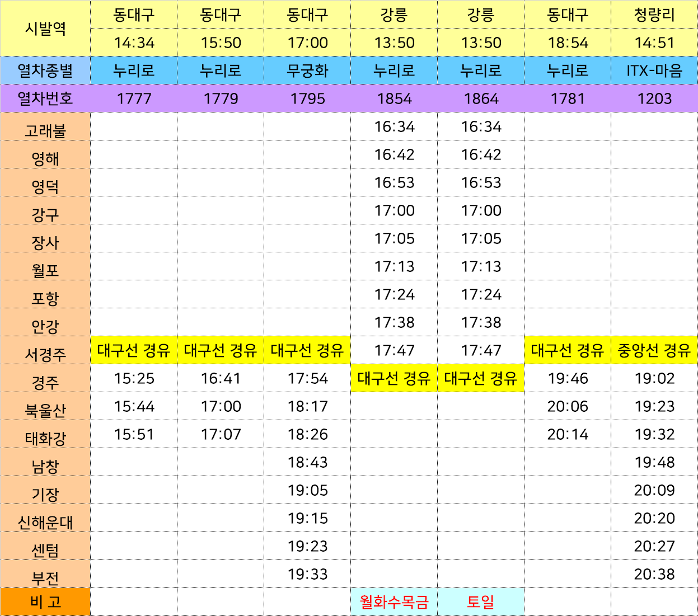
Task: Click the 19:33 부전 time
Action: (307, 574)
